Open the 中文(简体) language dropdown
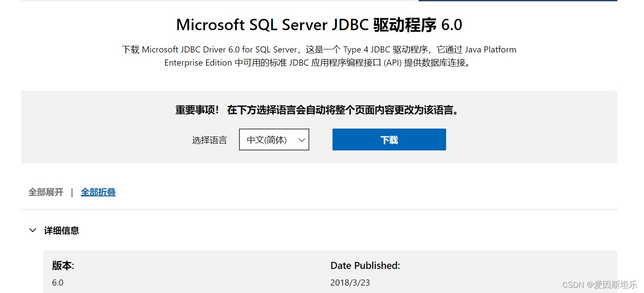The image size is (644, 293). pos(274,140)
